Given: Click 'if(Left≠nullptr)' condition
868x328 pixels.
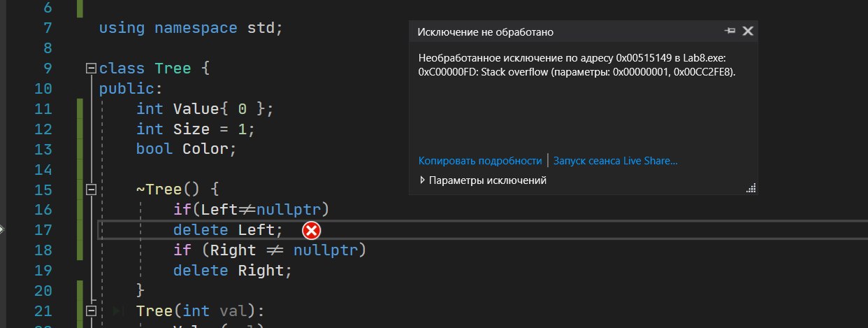Looking at the screenshot, I should click(x=251, y=210).
